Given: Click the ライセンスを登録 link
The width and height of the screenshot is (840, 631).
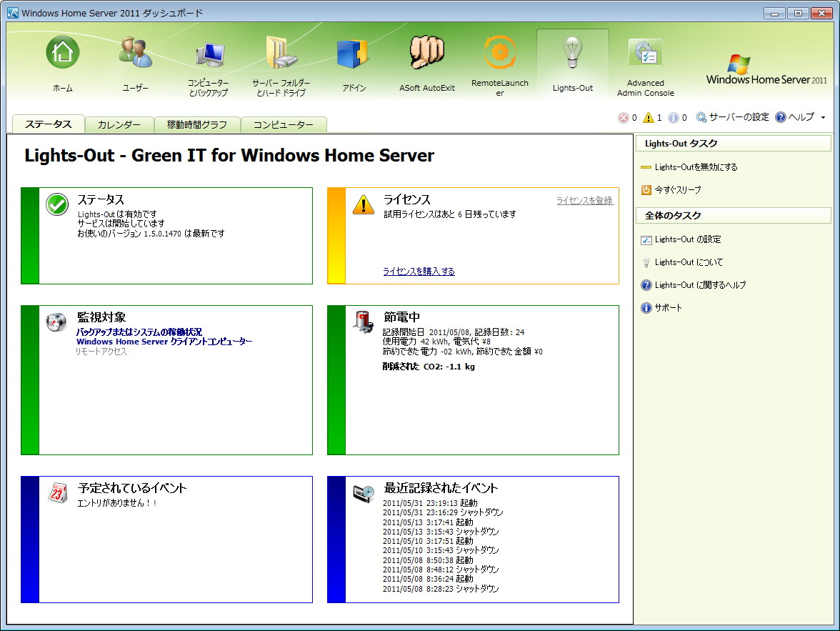Looking at the screenshot, I should coord(584,201).
